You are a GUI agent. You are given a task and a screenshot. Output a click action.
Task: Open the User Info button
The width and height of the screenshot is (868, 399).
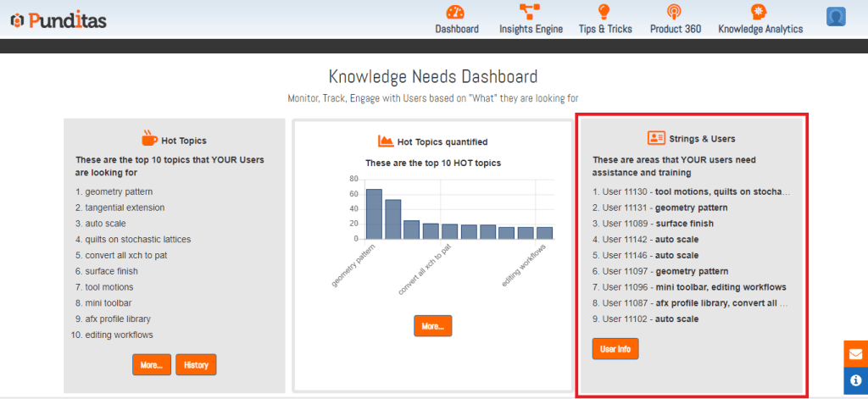point(615,348)
